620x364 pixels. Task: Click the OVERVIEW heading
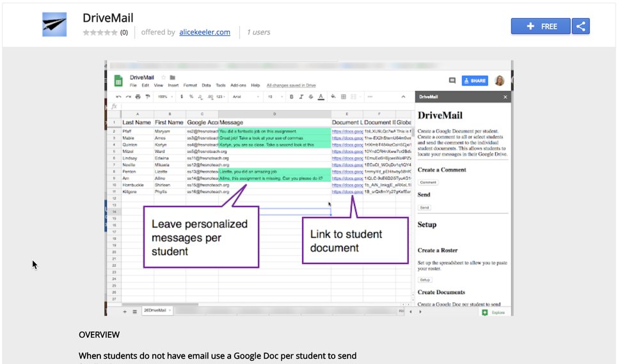tap(99, 335)
